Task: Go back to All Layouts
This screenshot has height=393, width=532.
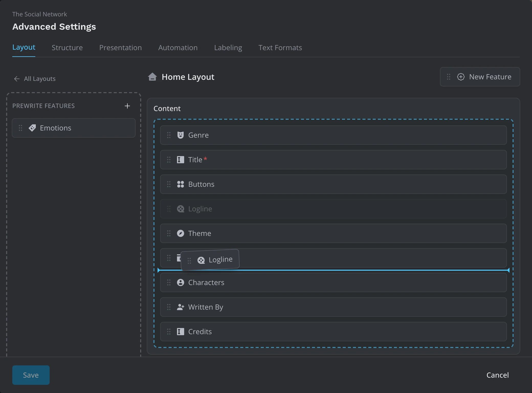Action: [35, 79]
